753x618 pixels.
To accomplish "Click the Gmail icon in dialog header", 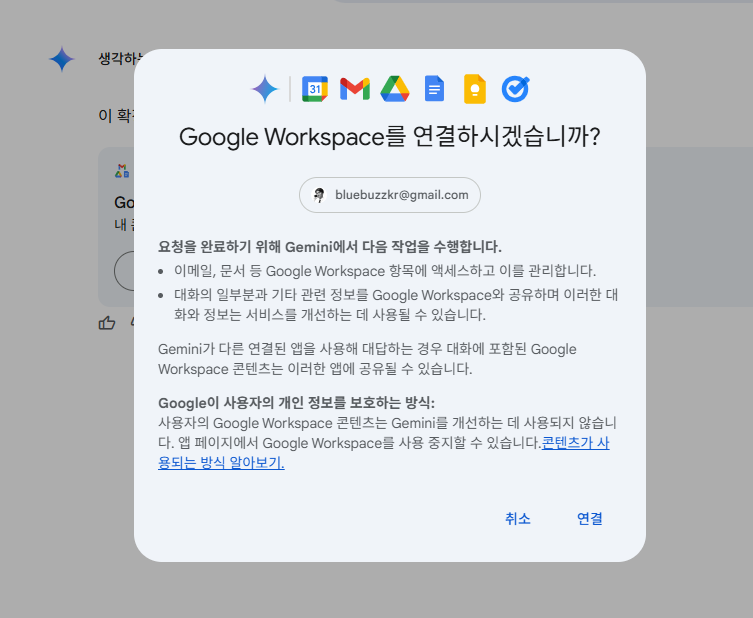I will click(x=355, y=89).
